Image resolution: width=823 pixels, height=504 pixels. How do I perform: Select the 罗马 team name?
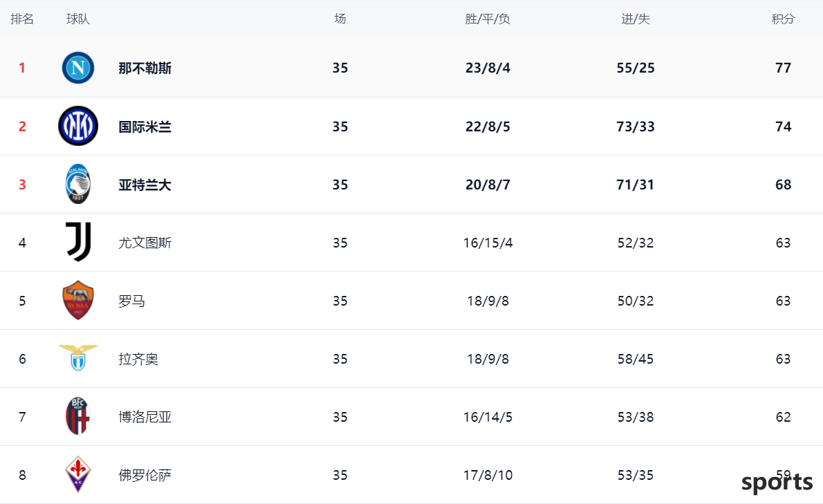[x=131, y=301]
